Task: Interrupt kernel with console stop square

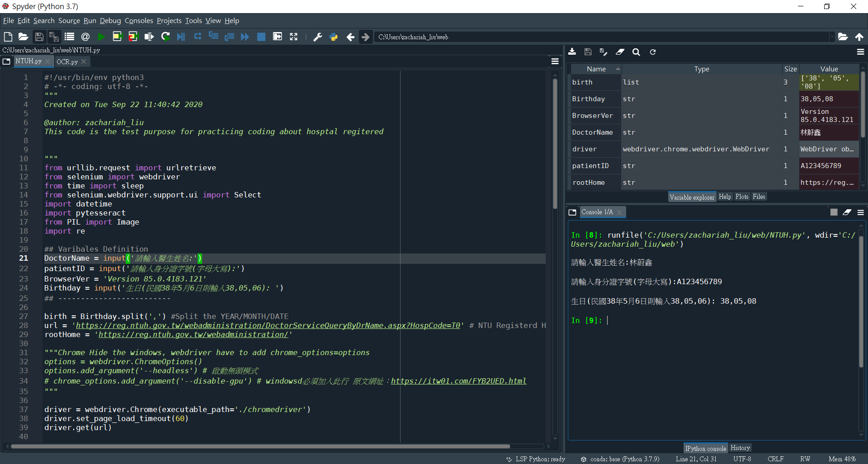Action: click(x=834, y=212)
